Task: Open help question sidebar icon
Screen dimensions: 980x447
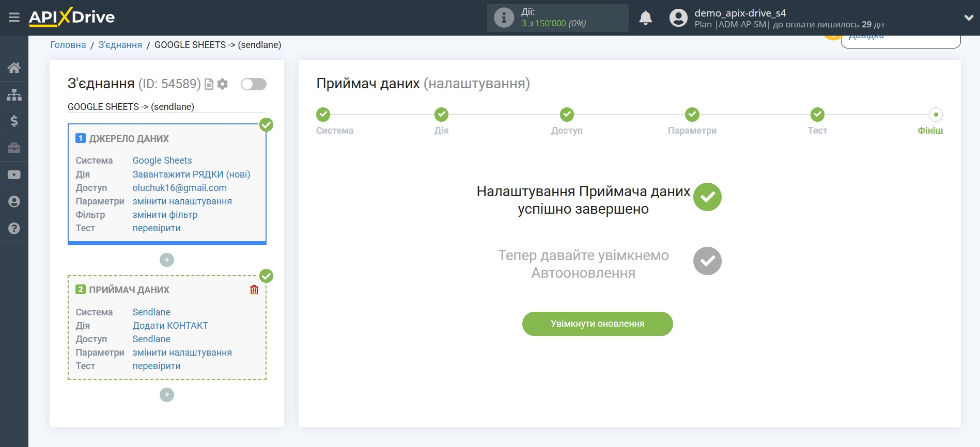Action: [x=14, y=229]
